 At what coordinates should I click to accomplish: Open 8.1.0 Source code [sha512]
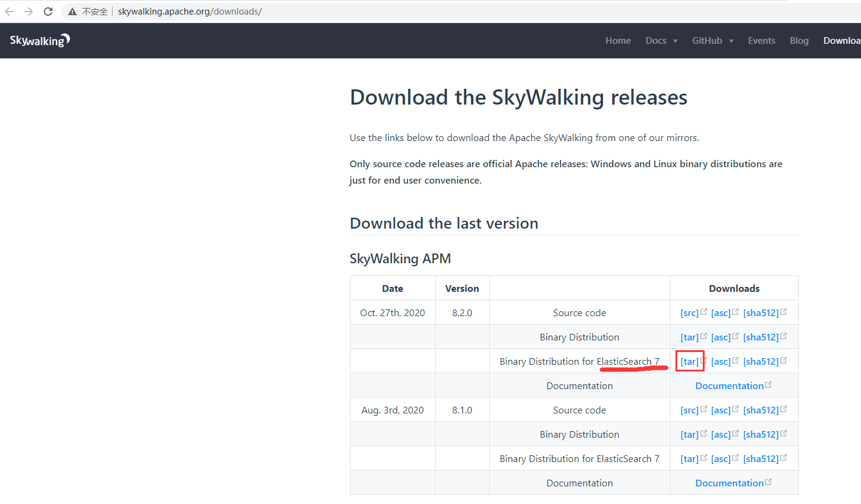[761, 410]
